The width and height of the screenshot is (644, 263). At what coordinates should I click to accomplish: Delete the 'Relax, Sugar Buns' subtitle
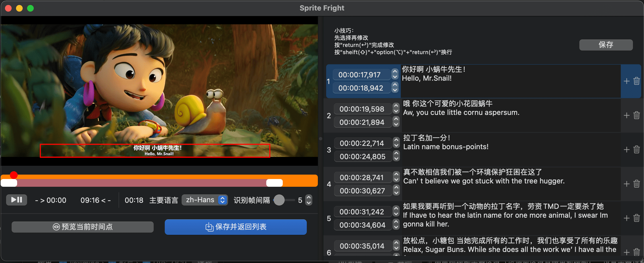pos(637,253)
